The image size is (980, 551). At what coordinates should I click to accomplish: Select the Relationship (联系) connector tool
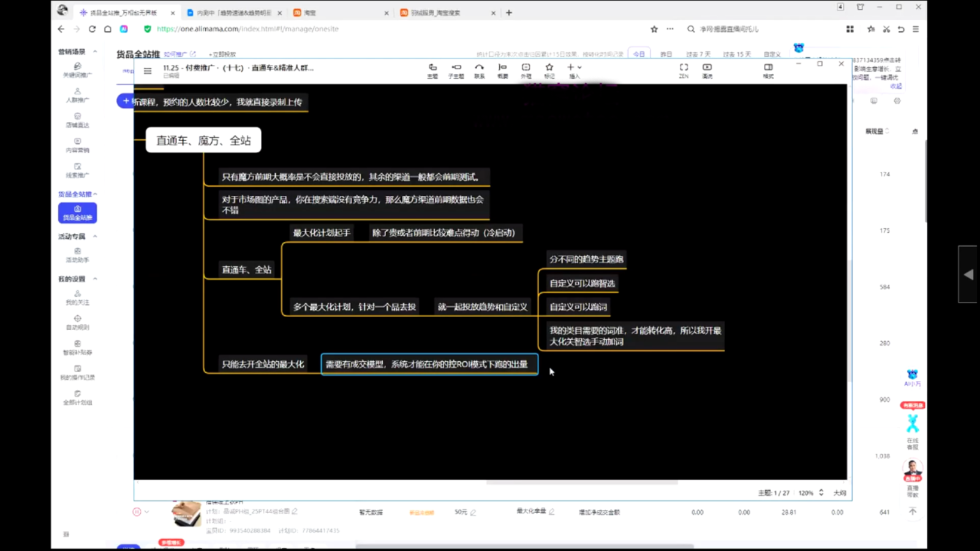click(480, 70)
